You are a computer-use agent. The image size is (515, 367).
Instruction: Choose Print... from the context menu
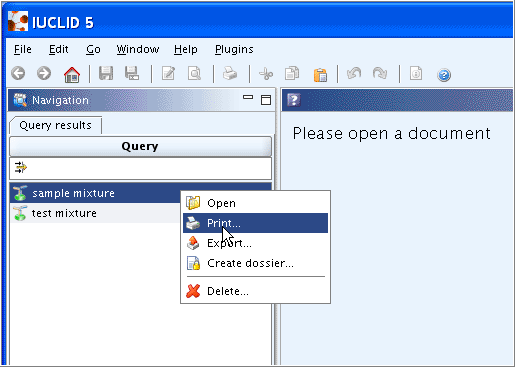(x=255, y=223)
